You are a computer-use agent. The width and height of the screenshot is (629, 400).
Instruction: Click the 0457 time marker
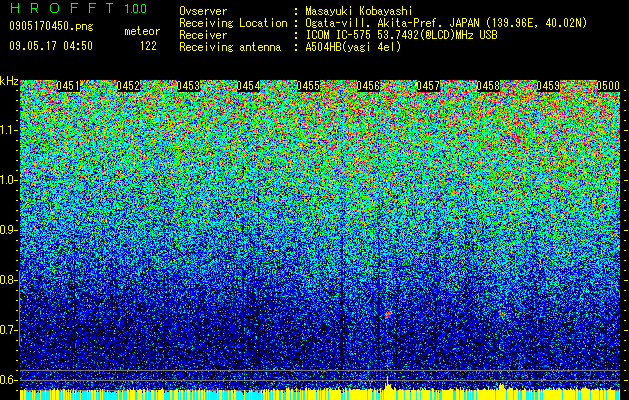pos(428,86)
